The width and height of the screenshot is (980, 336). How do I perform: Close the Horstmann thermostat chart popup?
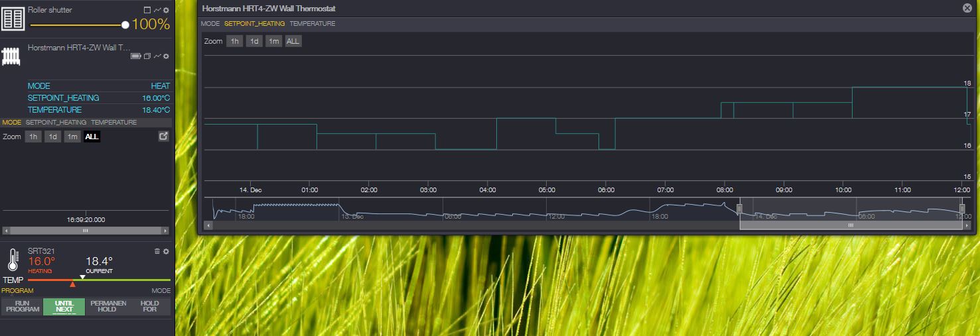(x=967, y=8)
